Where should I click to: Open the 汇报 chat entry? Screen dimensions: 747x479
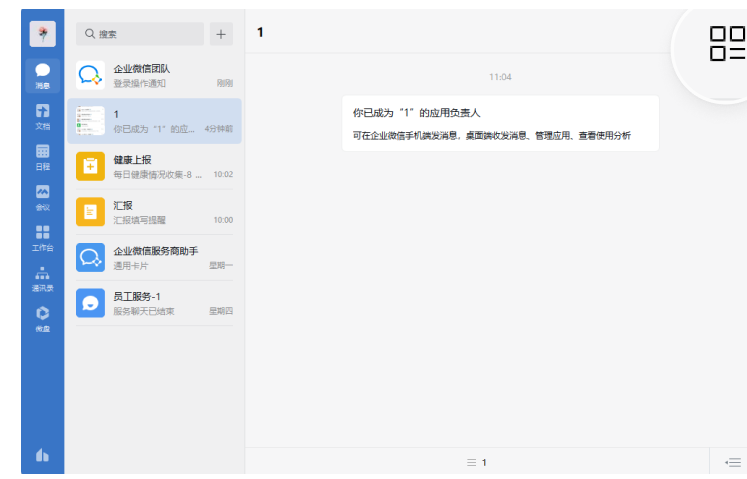[x=154, y=212]
